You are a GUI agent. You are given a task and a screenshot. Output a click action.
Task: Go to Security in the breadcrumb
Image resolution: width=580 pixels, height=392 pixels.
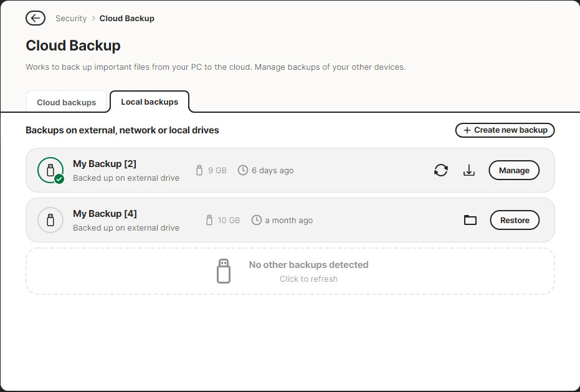(71, 18)
